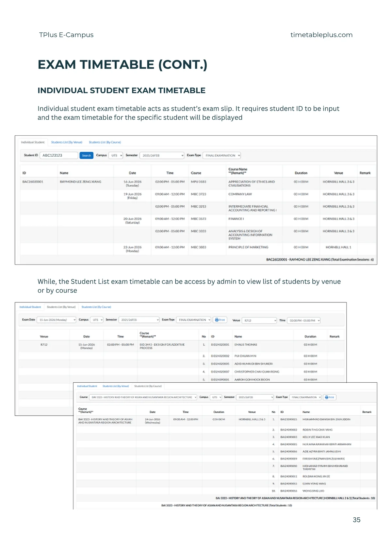Click student ID BAI24090010
Viewport: 392px width, 555px height.
289,466
